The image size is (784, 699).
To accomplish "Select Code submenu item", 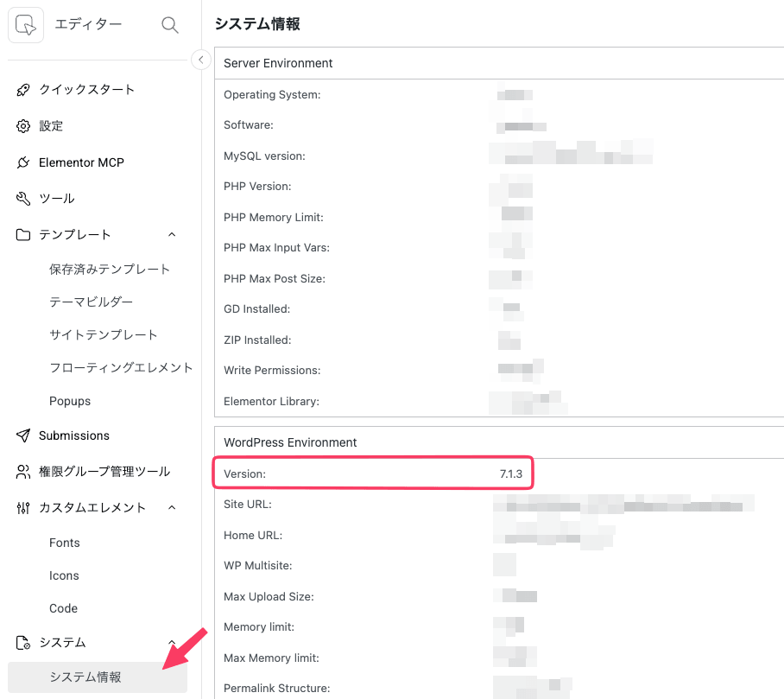I will (x=64, y=608).
